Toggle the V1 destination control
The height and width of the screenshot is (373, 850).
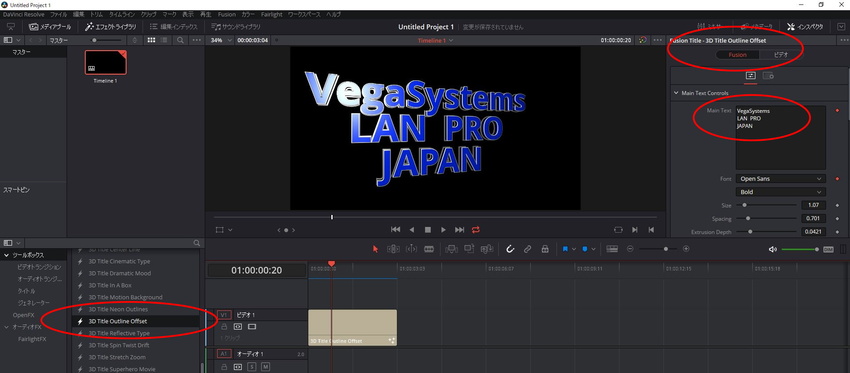[224, 314]
